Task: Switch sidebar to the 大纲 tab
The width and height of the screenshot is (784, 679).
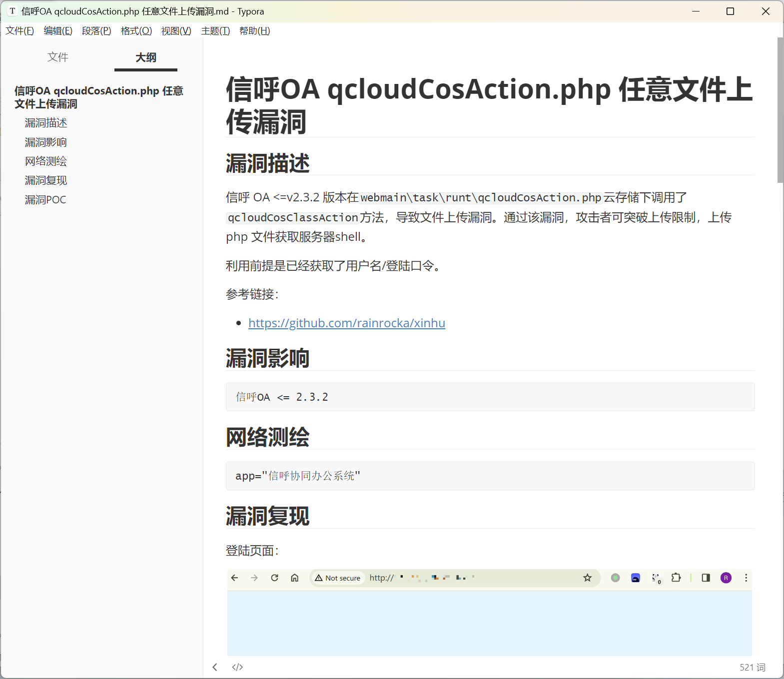Action: point(146,57)
